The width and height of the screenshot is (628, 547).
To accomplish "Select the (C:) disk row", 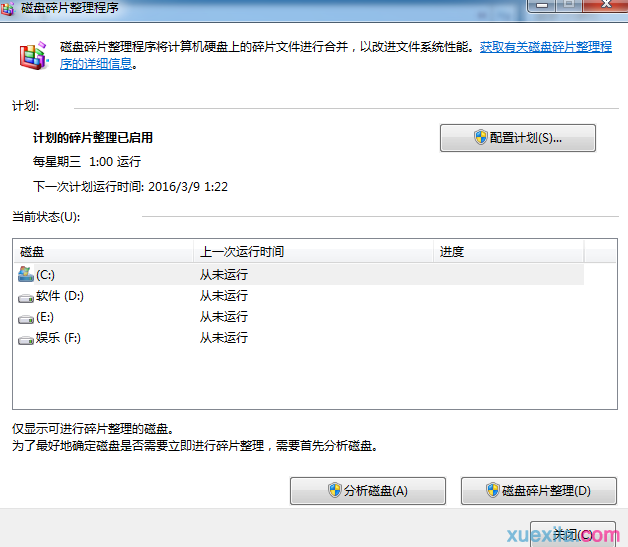I will (x=299, y=275).
